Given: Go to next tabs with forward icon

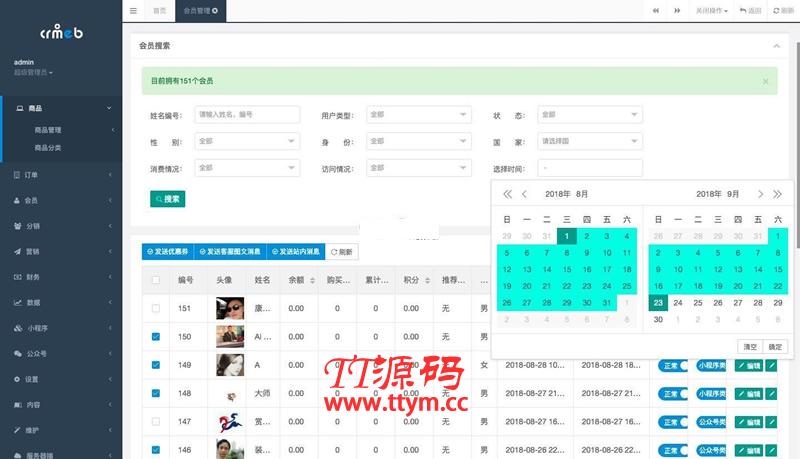Looking at the screenshot, I should 677,11.
